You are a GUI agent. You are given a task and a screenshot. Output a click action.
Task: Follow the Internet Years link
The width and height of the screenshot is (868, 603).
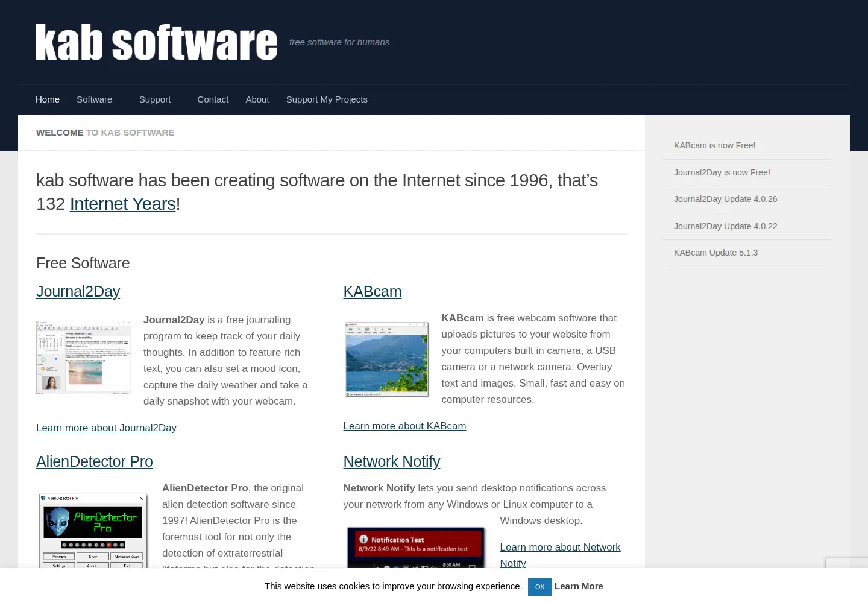tap(123, 204)
